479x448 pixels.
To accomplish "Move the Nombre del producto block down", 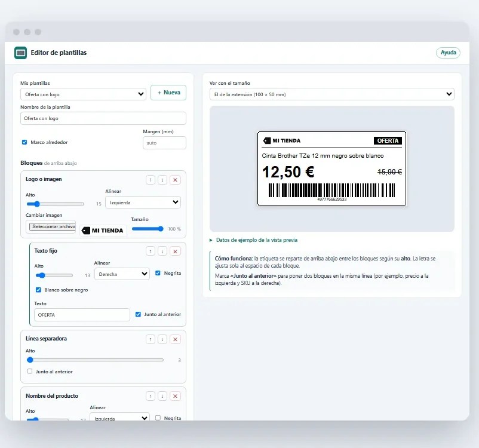I will (162, 396).
